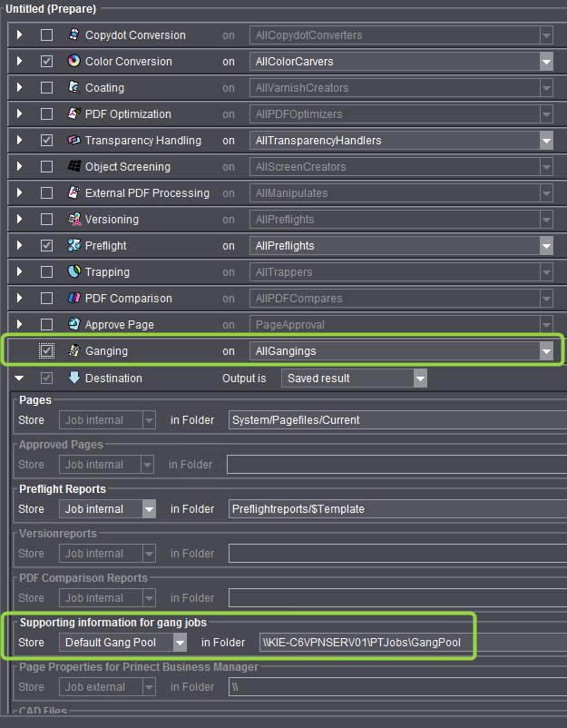
Task: Enable the Copydot Conversion checkbox
Action: tap(46, 35)
